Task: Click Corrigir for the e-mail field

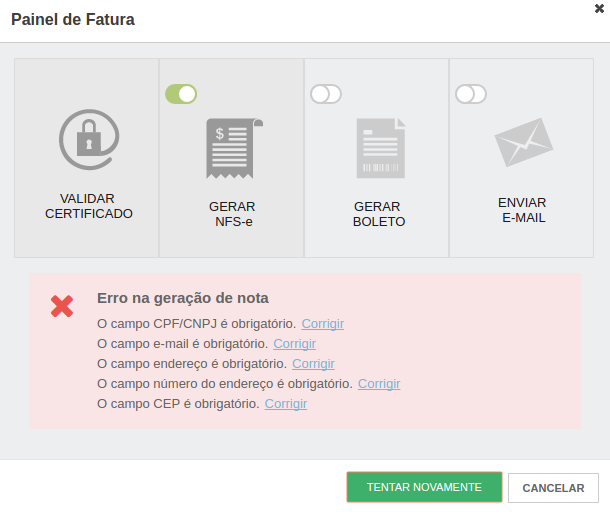Action: tap(294, 344)
